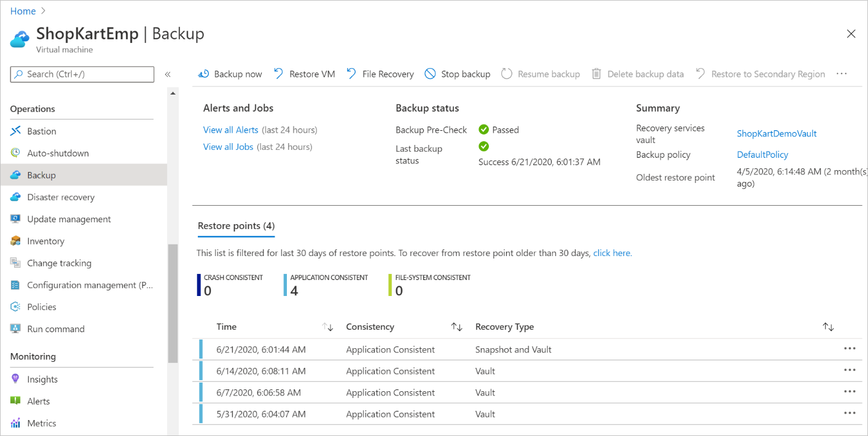Open options for 6/7/2020 restore point
The height and width of the screenshot is (436, 868).
pos(850,391)
